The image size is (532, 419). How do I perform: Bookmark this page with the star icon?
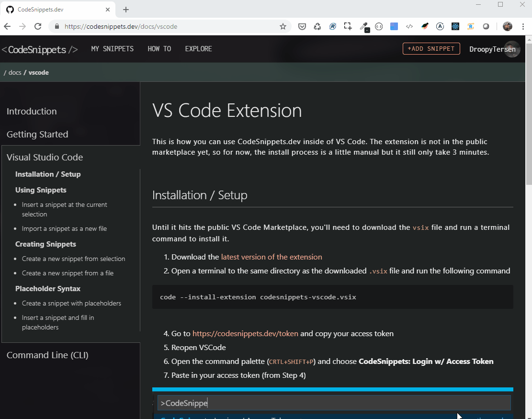283,26
